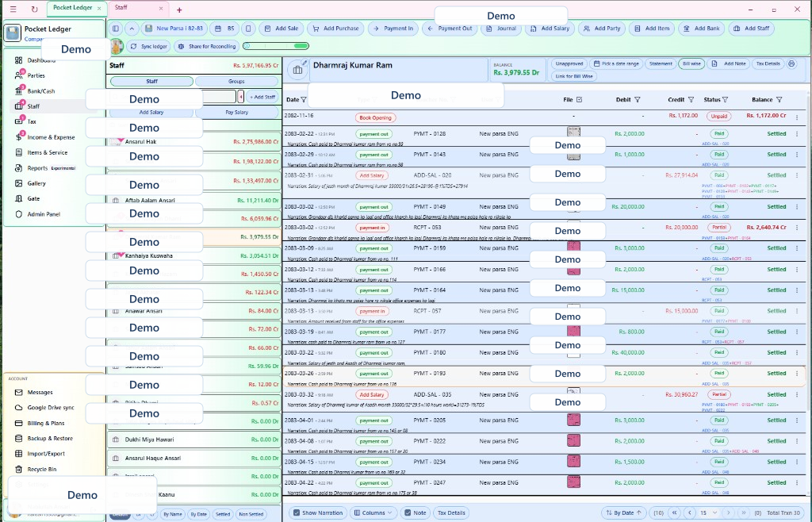Screen dimensions: 812x522
Task: Open the Columns dropdown
Action: click(x=373, y=512)
